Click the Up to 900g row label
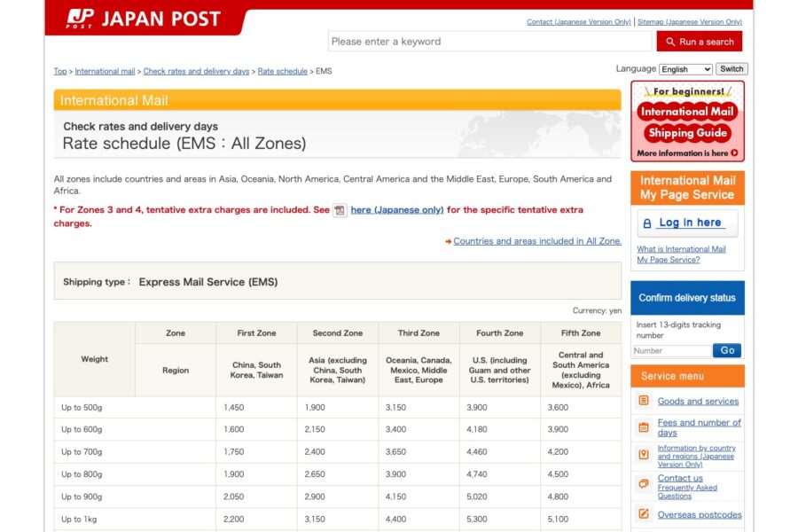The height and width of the screenshot is (532, 798). coord(82,497)
